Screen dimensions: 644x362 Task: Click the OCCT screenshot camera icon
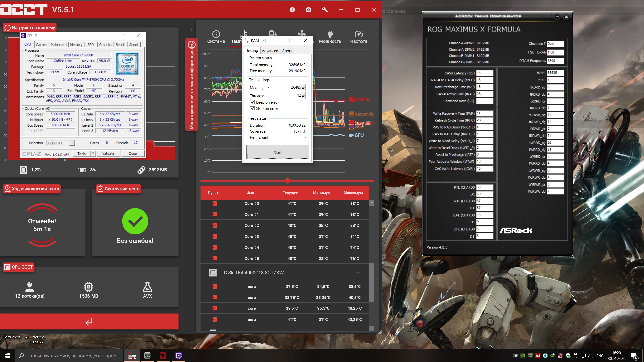click(308, 10)
